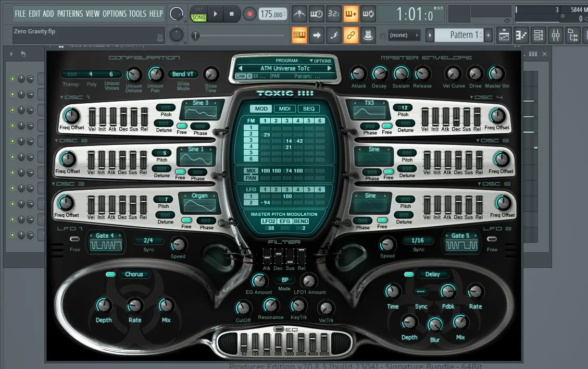Viewport: 588px width, 369px height.
Task: Switch to the SEQ tab in Toxic
Action: coord(309,108)
